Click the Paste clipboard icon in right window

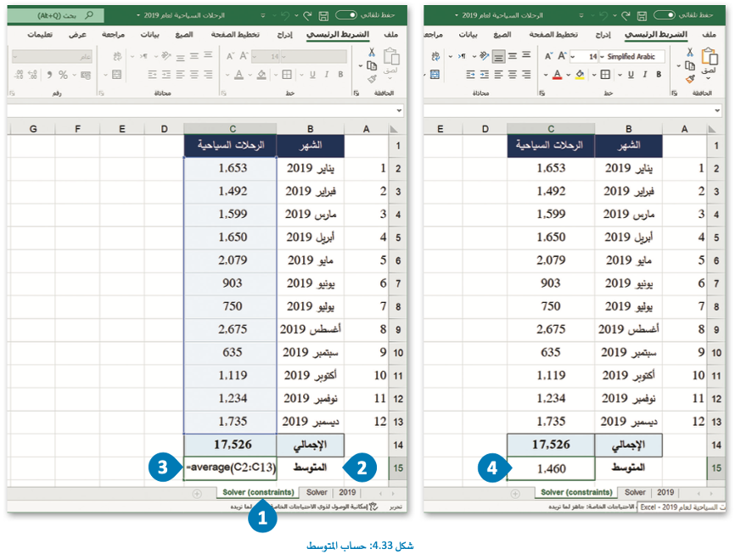(710, 56)
